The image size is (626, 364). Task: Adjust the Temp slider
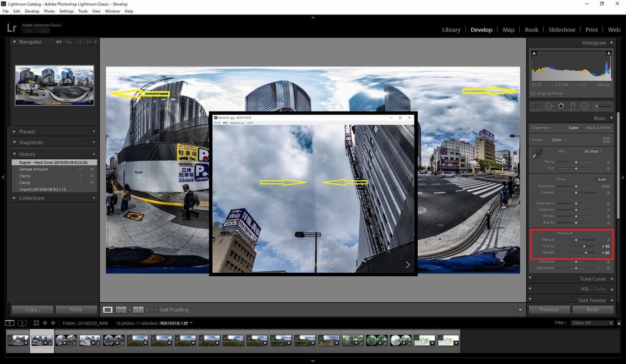[576, 162]
